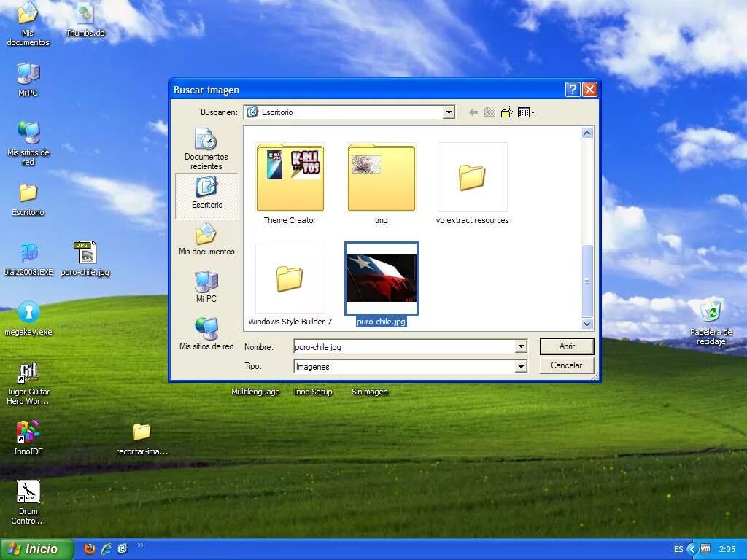Go back using the dialog's back arrow
This screenshot has width=747, height=560.
point(473,112)
